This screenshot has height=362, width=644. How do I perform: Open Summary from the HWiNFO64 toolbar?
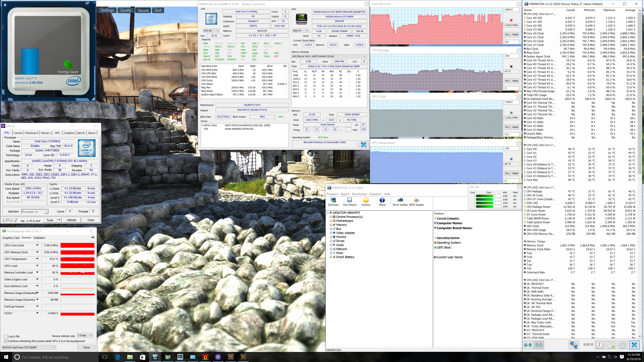coord(333,202)
